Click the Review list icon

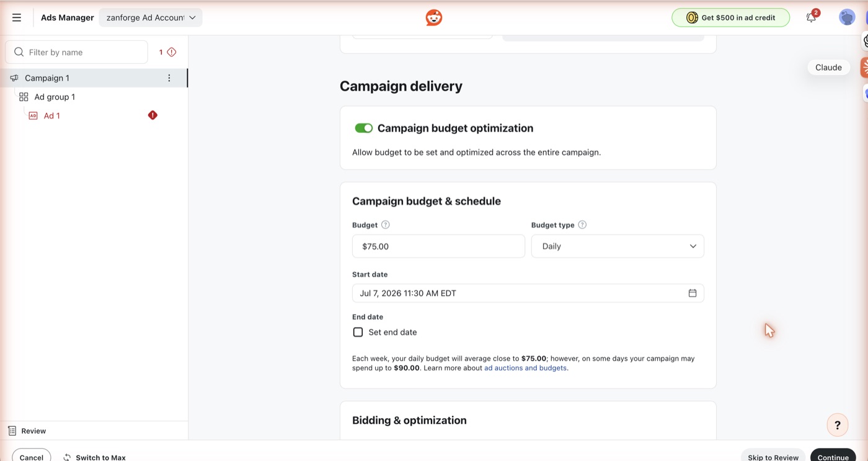(x=12, y=431)
